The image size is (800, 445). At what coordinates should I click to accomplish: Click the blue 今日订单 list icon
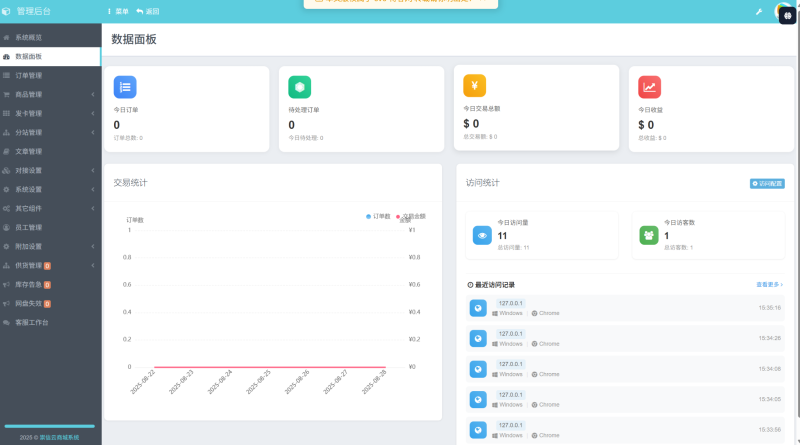pyautogui.click(x=125, y=87)
